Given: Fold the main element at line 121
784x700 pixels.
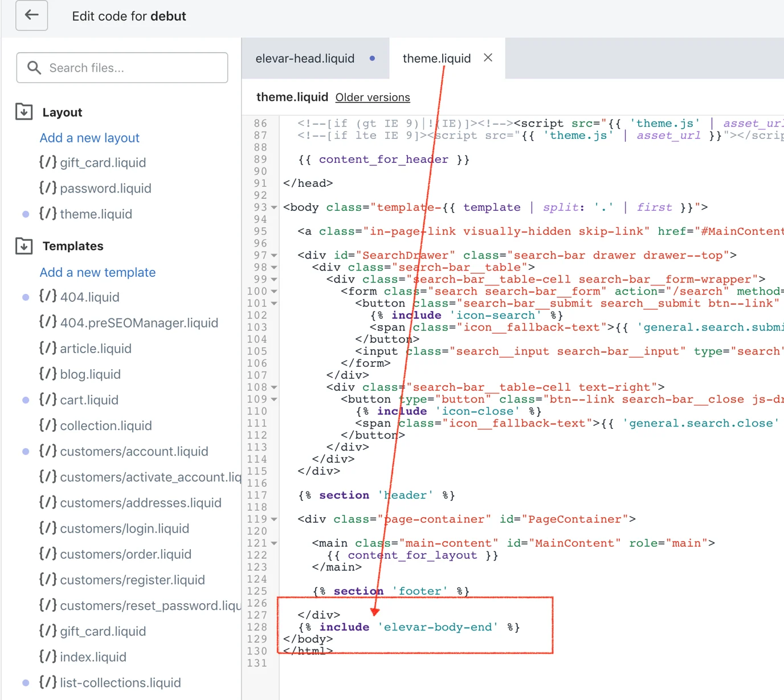Looking at the screenshot, I should (274, 543).
